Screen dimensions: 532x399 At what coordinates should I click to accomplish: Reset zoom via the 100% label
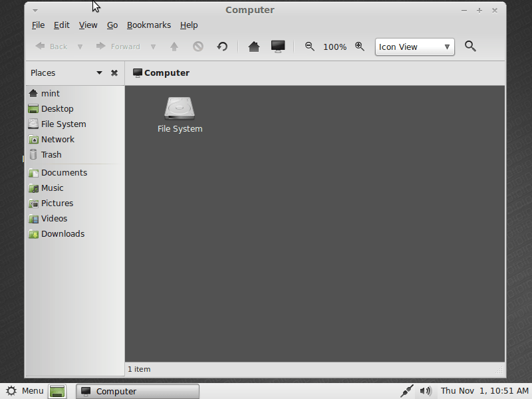click(335, 47)
